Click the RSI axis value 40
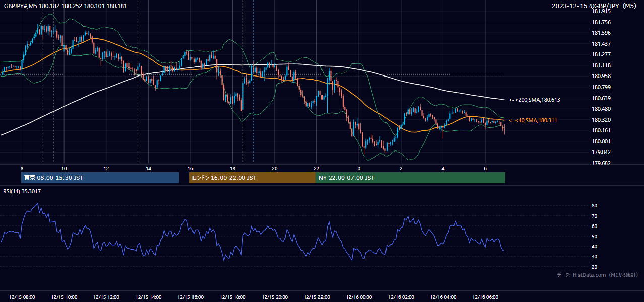Screen dimensions: 644x302 (x=594, y=246)
